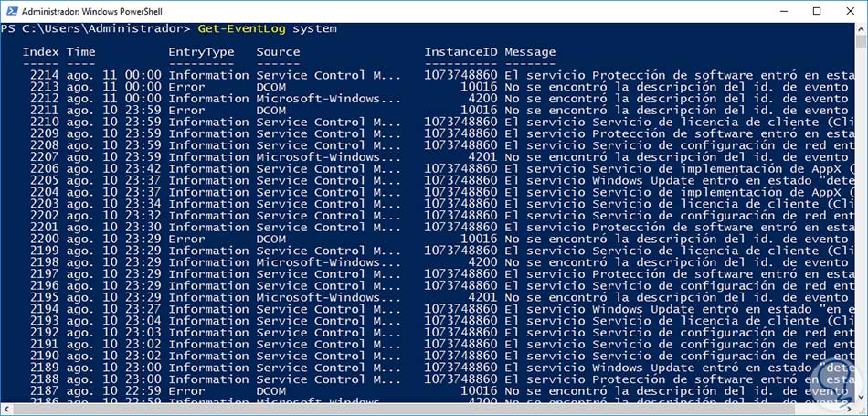This screenshot has height=416, width=868.
Task: Click "Error" entry type of event 2213
Action: pyautogui.click(x=186, y=87)
